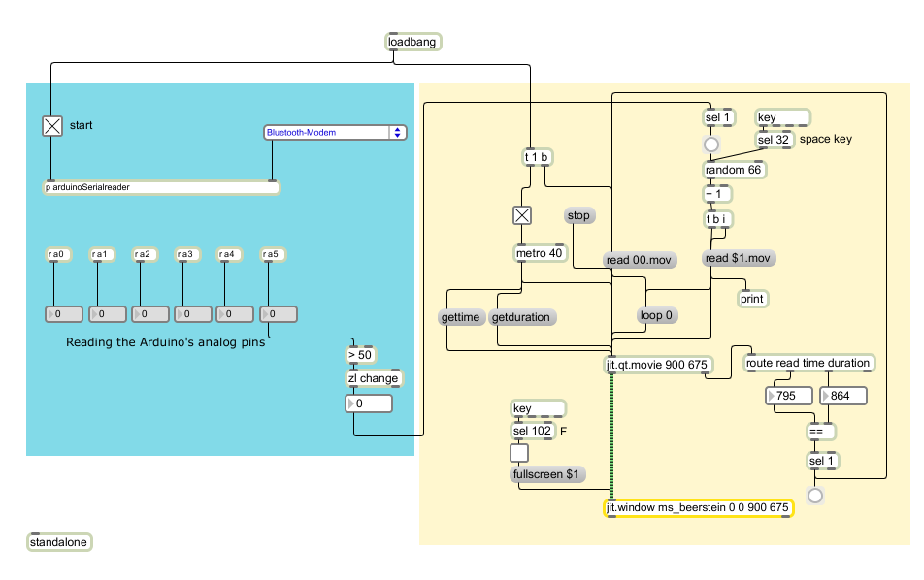Screen dimensions: 924x580
Task: Click the loop 0 message box
Action: pos(656,315)
